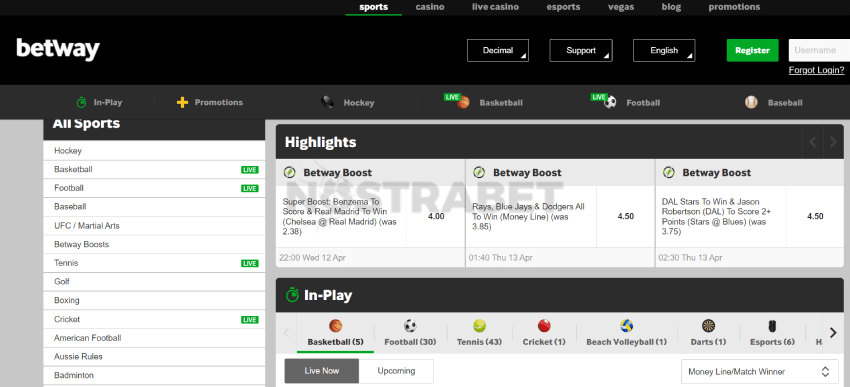Screen dimensions: 850x387
Task: Open UFC / Martial Arts in sidebar
Action: 154,225
